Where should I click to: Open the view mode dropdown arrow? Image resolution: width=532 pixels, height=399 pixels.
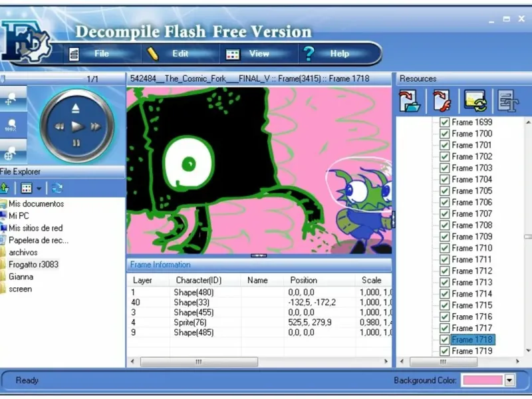tap(39, 189)
